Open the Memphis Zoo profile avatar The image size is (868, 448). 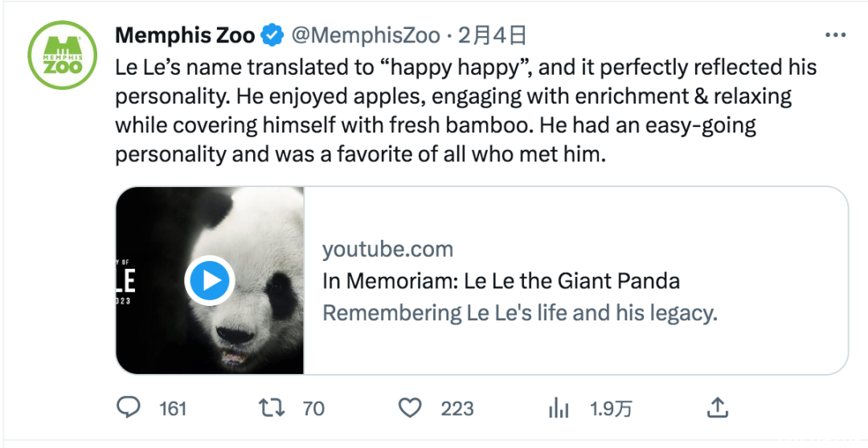coord(63,55)
